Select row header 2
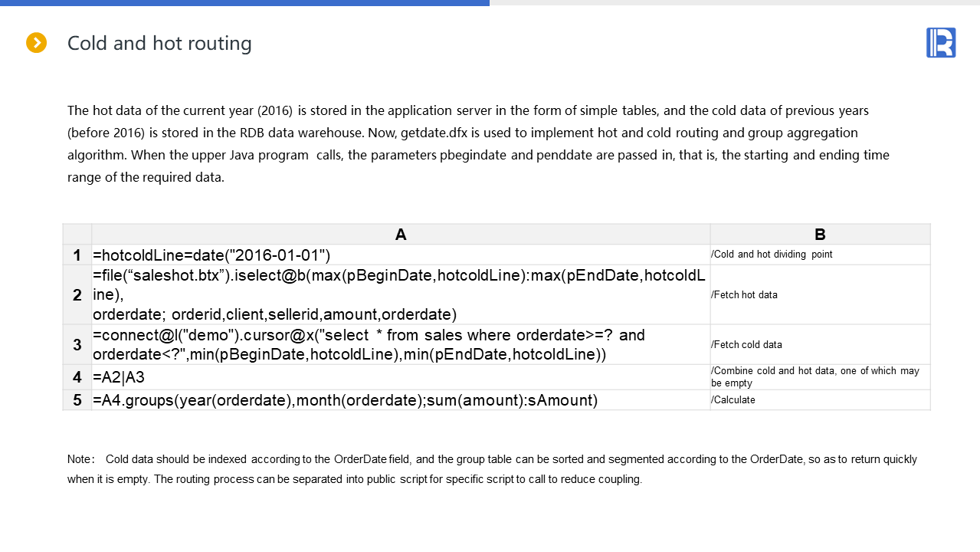 pyautogui.click(x=77, y=295)
